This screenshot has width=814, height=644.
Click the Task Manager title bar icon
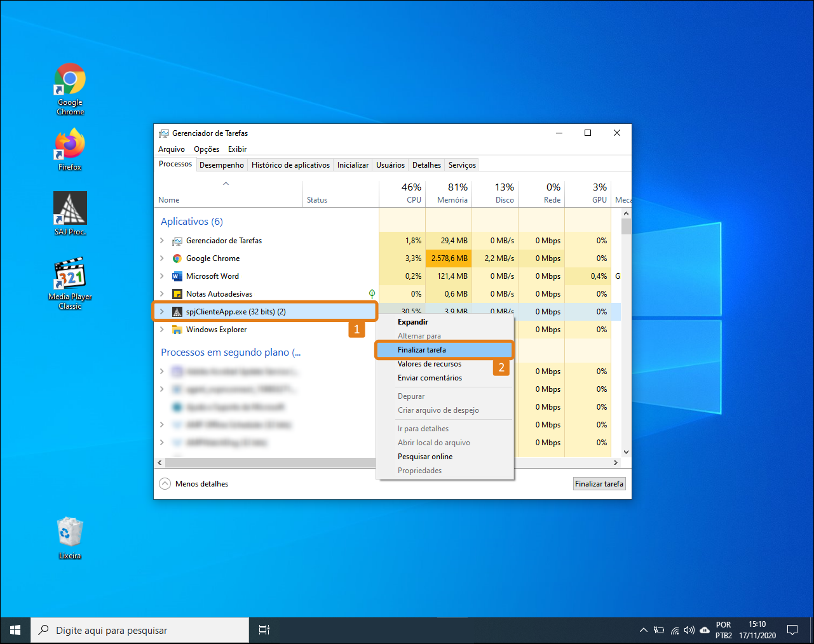pyautogui.click(x=164, y=133)
